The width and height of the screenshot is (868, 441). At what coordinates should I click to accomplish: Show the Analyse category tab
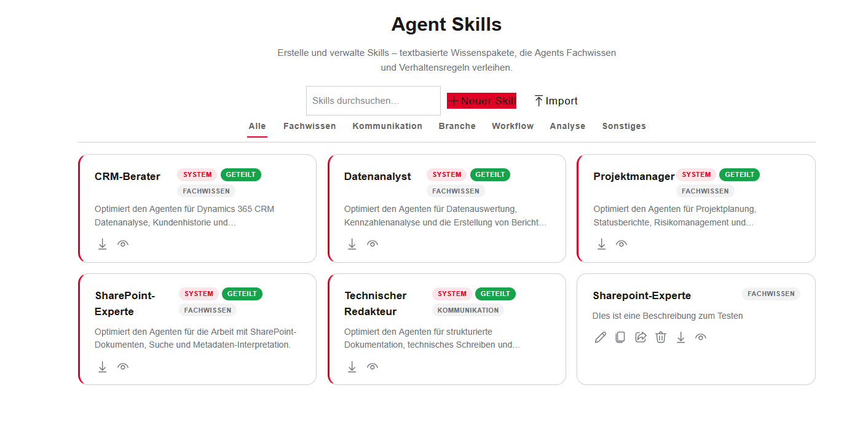pyautogui.click(x=567, y=126)
